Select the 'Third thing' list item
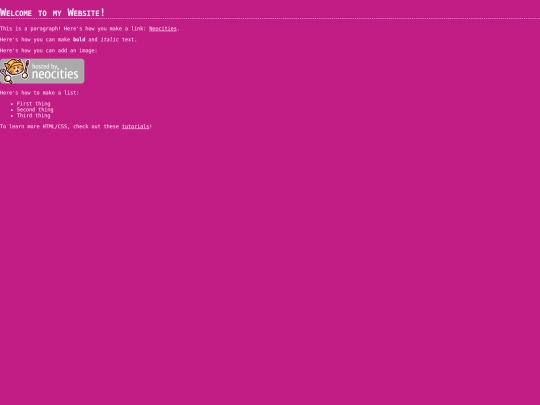540x405 pixels. [x=33, y=115]
